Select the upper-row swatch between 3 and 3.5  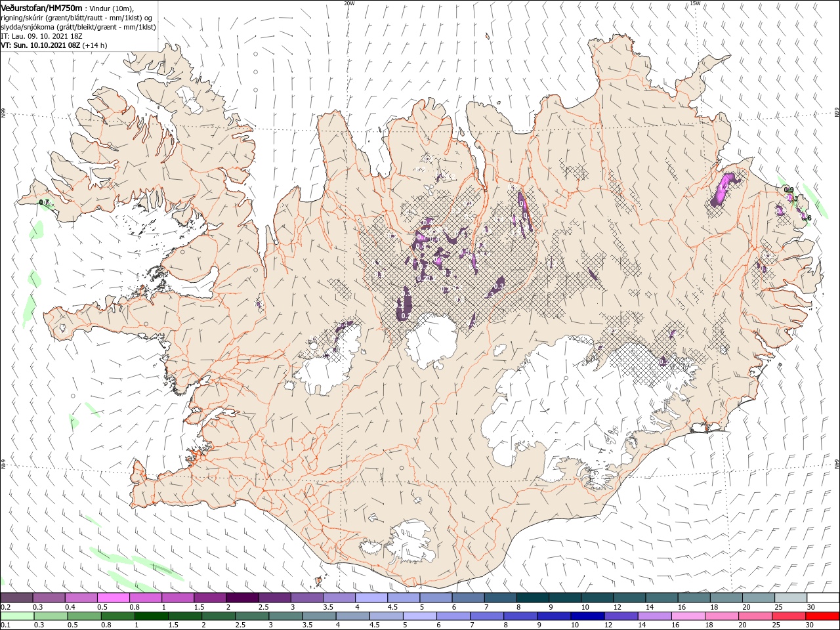click(x=306, y=598)
